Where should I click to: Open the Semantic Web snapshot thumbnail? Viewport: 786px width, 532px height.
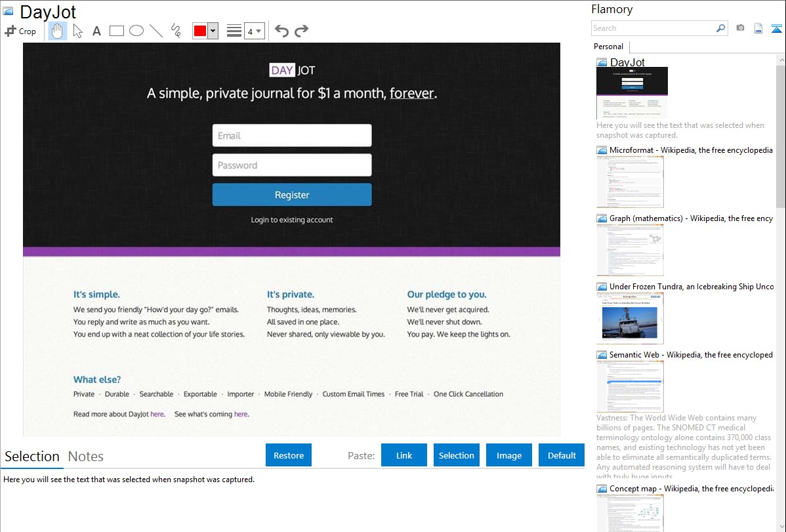pyautogui.click(x=630, y=386)
